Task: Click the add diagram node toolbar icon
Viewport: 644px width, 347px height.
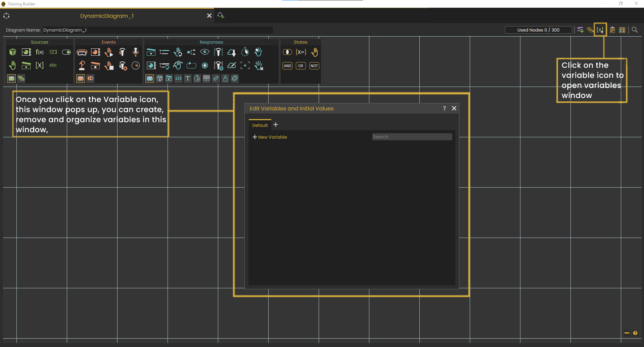Action: pyautogui.click(x=580, y=30)
